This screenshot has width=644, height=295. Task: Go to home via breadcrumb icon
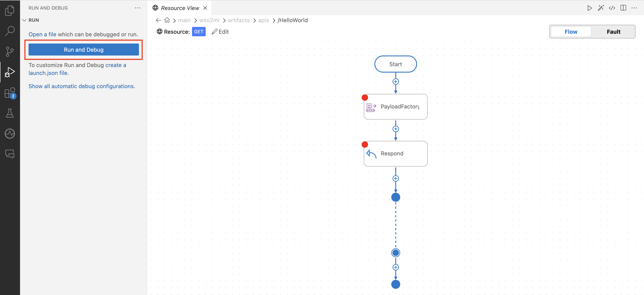pos(167,20)
